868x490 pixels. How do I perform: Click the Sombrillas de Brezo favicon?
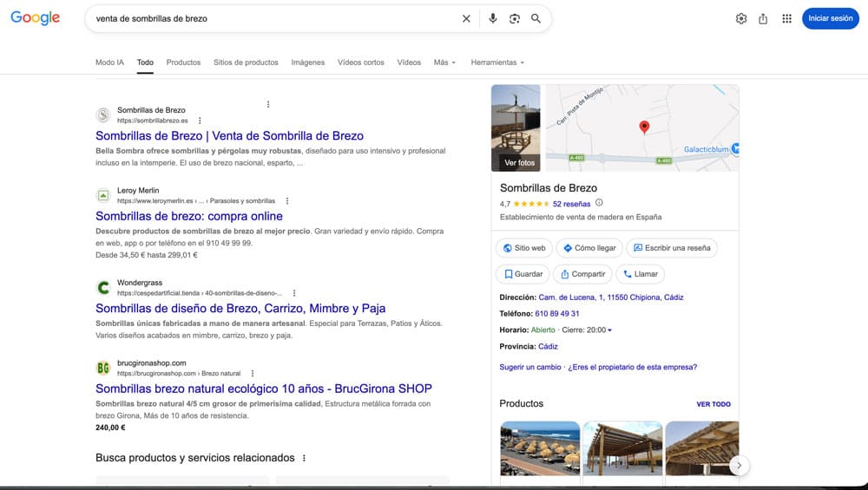[103, 115]
